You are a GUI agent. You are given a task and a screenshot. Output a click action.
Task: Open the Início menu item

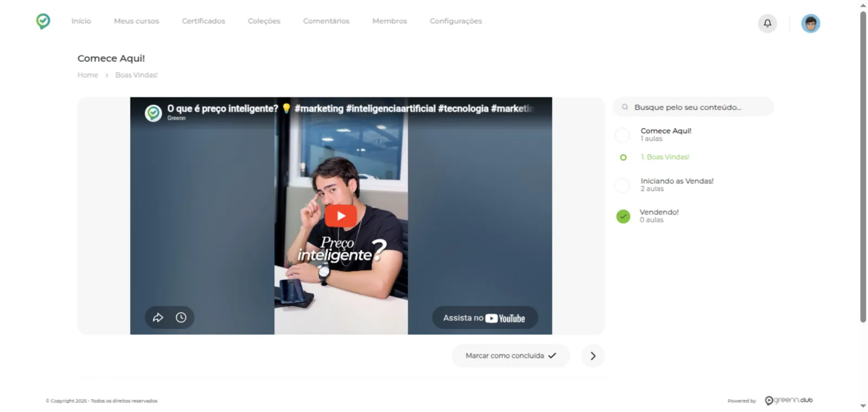click(81, 21)
